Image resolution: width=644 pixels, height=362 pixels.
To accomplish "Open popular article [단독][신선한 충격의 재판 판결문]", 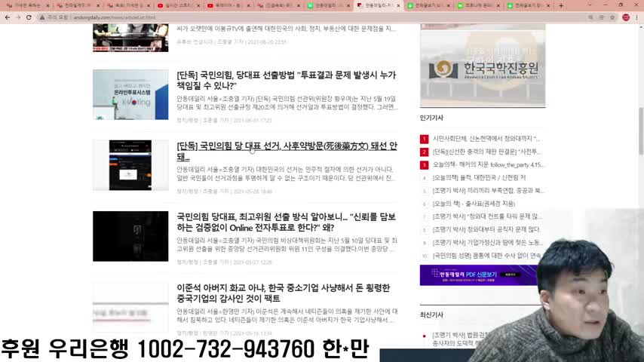I will pos(487,152).
